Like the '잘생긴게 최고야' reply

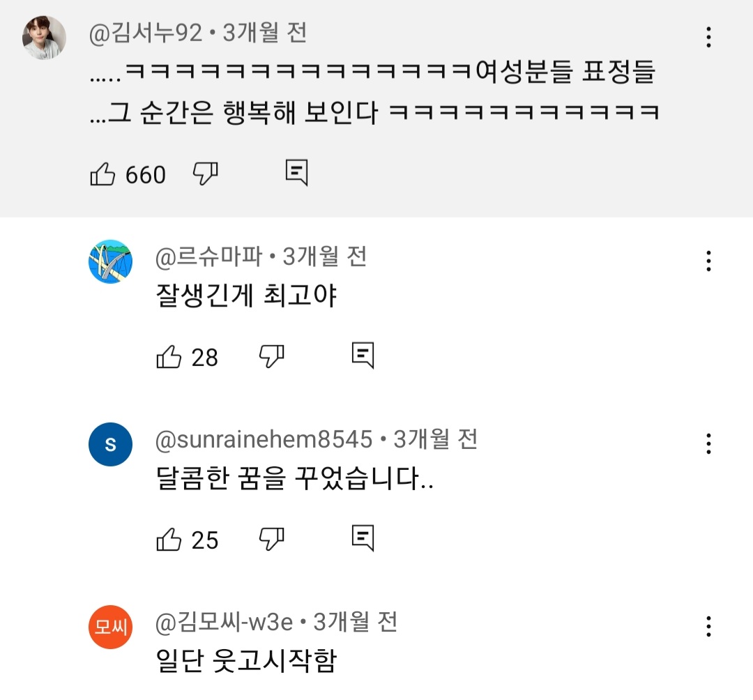pyautogui.click(x=169, y=357)
